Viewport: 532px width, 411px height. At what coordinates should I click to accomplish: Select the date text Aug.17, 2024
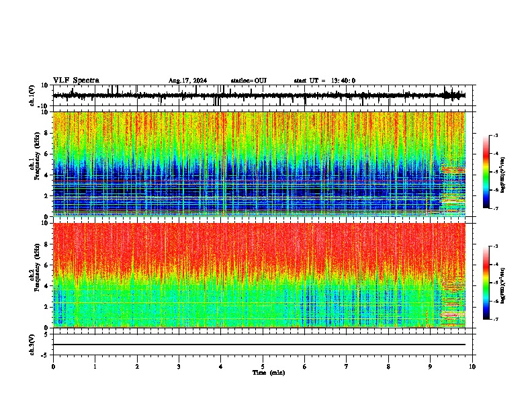(x=187, y=81)
